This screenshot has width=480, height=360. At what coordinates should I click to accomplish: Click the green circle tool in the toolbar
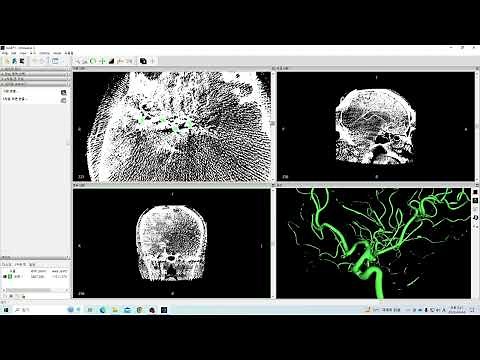click(93, 61)
